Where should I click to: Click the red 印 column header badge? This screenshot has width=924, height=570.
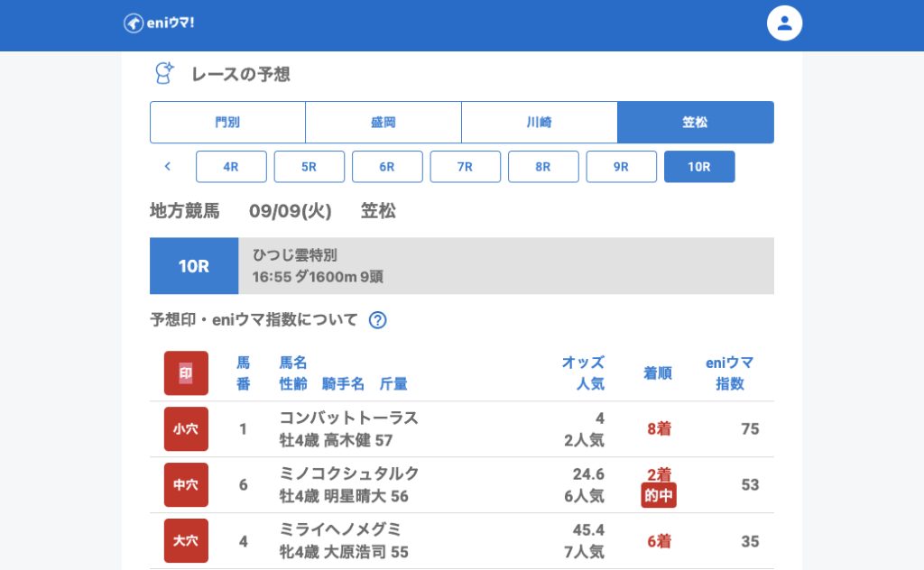coord(186,373)
